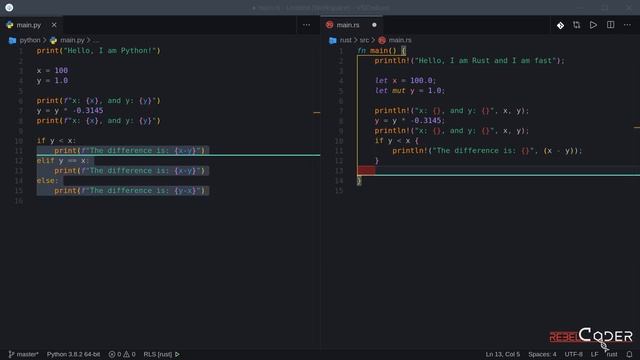Screen dimensions: 640x360
Task: Click Rust line 'if y < x {'
Action: pyautogui.click(x=397, y=140)
